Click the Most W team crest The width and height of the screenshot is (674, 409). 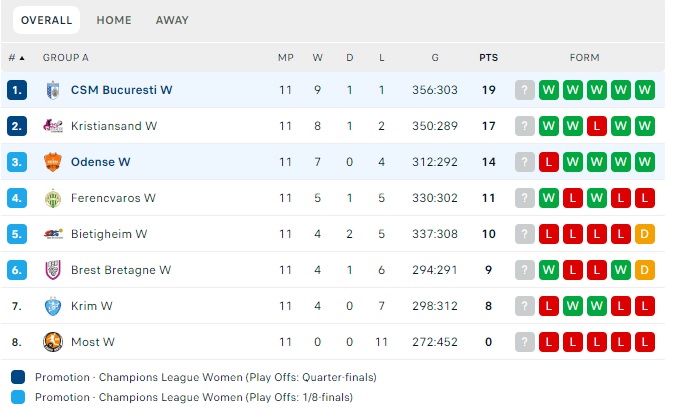point(53,342)
